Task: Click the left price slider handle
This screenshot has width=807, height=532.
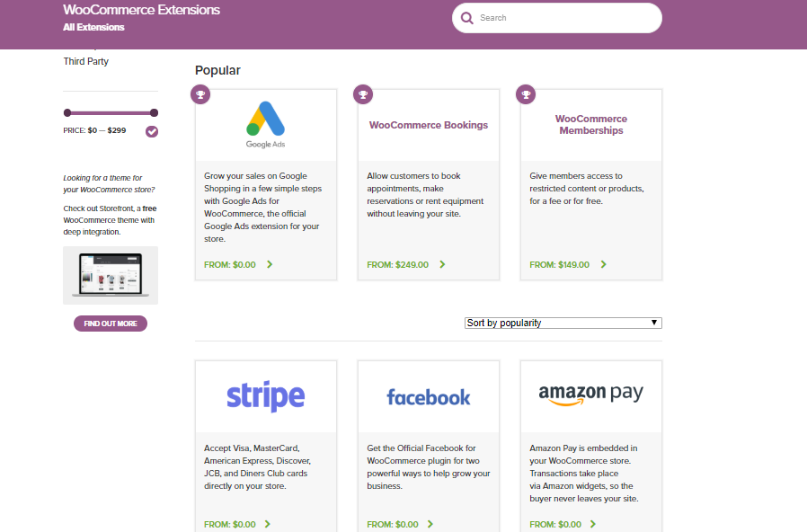Action: [67, 112]
